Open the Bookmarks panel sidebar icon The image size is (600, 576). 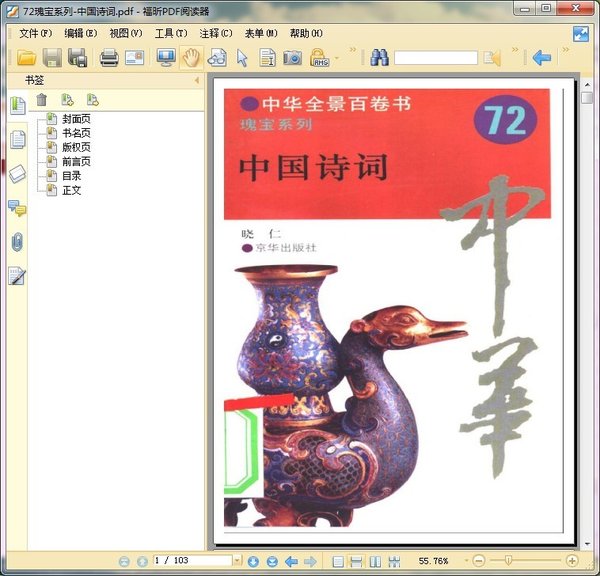click(x=18, y=106)
